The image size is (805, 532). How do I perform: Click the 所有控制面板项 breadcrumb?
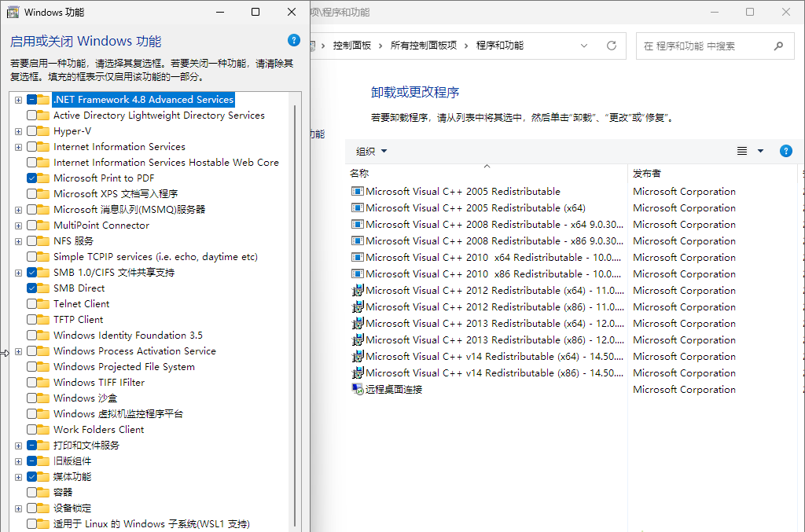424,46
